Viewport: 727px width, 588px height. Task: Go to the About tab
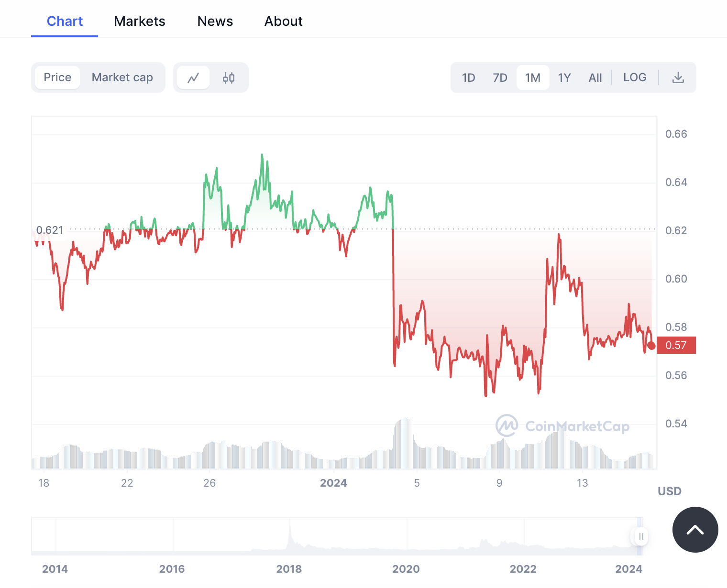pos(284,22)
